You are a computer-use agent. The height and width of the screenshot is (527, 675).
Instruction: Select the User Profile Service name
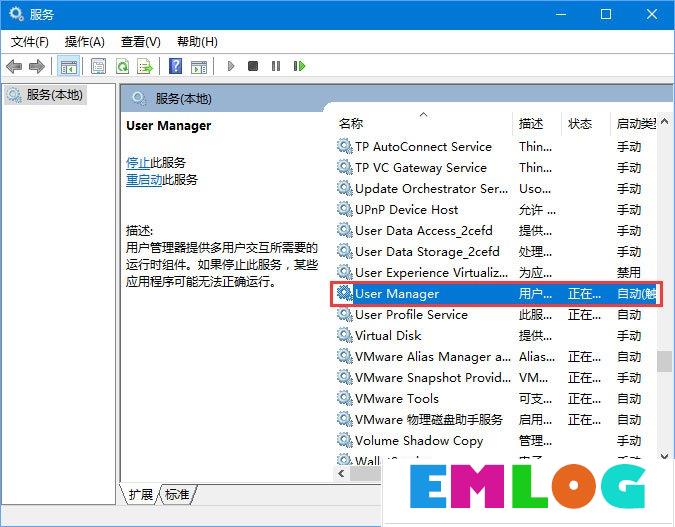point(412,315)
